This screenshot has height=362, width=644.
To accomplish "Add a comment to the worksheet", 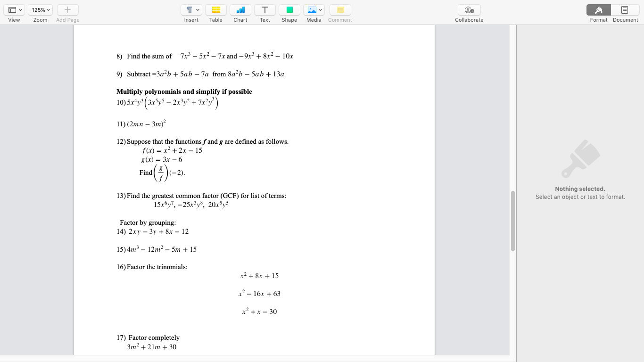I will click(x=339, y=9).
